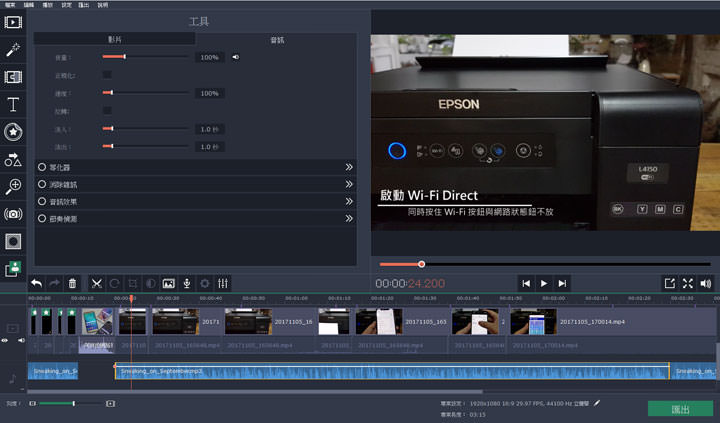Split clip with the scissors tool

(96, 283)
